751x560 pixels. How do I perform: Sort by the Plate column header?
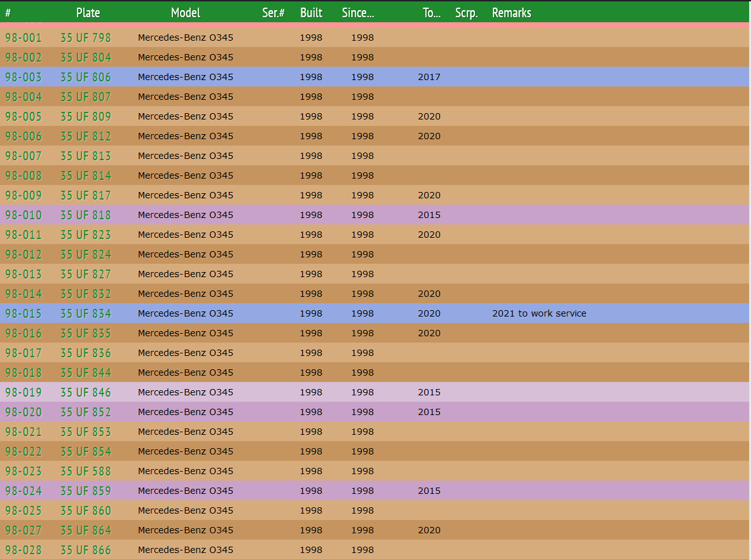[x=88, y=13]
